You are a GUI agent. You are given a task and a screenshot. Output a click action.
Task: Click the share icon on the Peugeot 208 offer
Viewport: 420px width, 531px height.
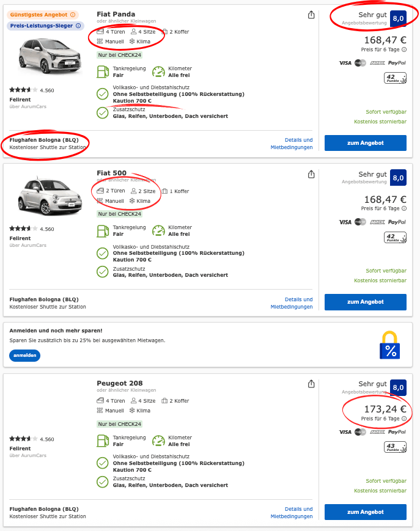coord(311,383)
